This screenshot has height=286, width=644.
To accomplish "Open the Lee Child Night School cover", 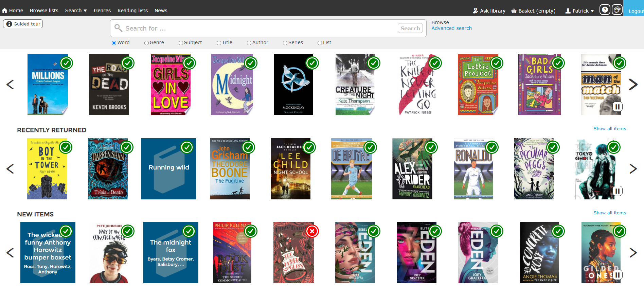I will point(291,169).
